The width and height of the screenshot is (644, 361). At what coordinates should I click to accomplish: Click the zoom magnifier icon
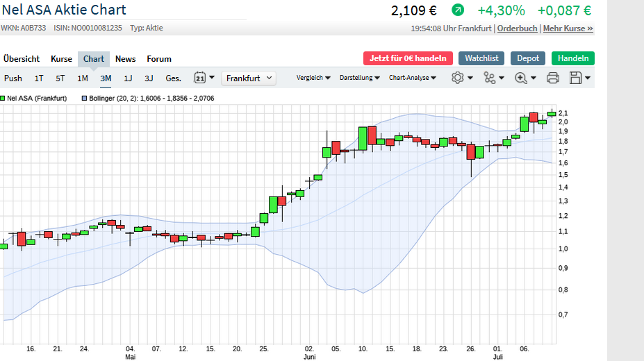coord(521,78)
